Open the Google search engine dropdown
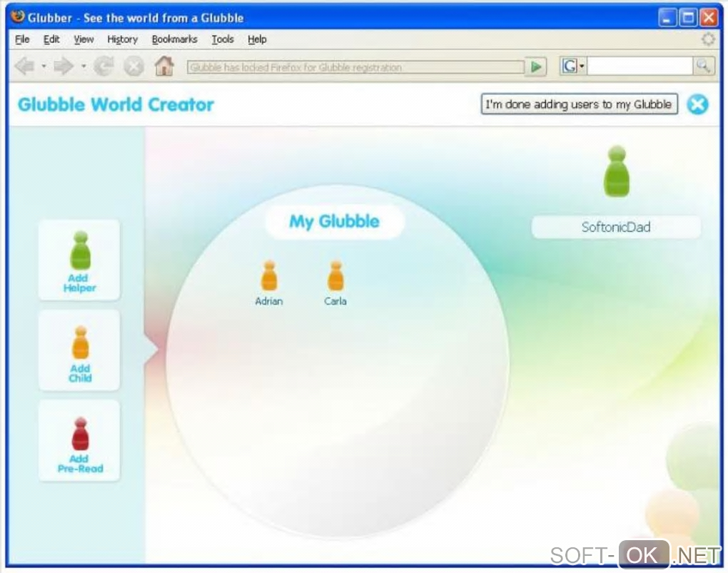This screenshot has width=728, height=573. [x=573, y=66]
